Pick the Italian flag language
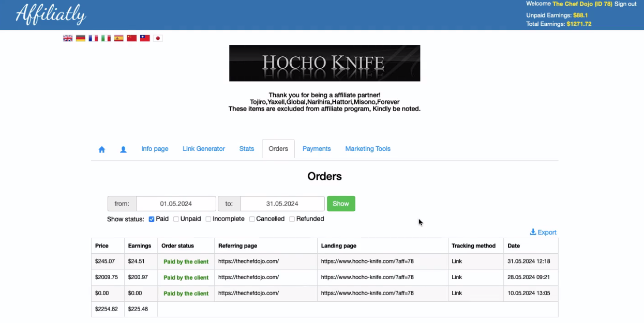The height and width of the screenshot is (323, 644). pos(106,38)
